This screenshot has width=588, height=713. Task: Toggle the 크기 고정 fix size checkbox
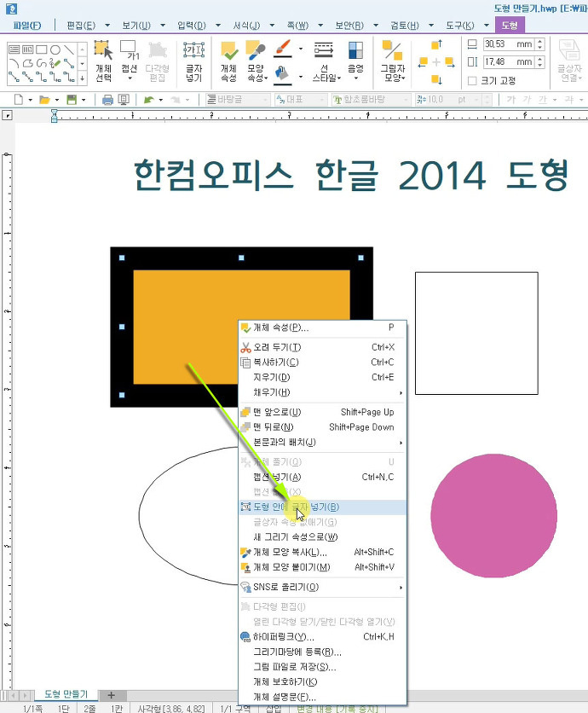coord(472,80)
